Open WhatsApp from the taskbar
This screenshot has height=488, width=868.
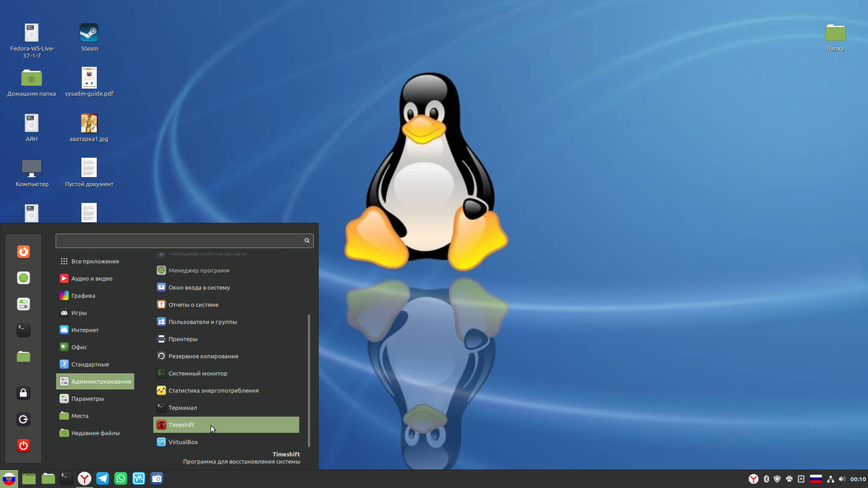tap(121, 479)
